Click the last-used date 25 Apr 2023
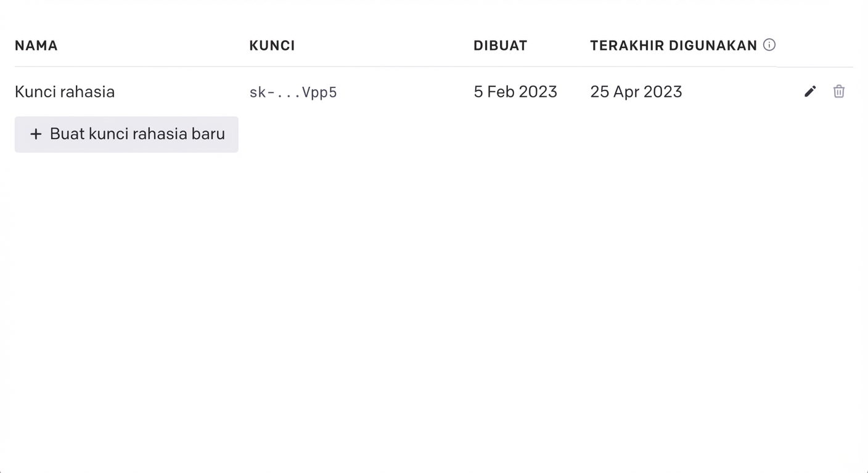 [x=636, y=92]
